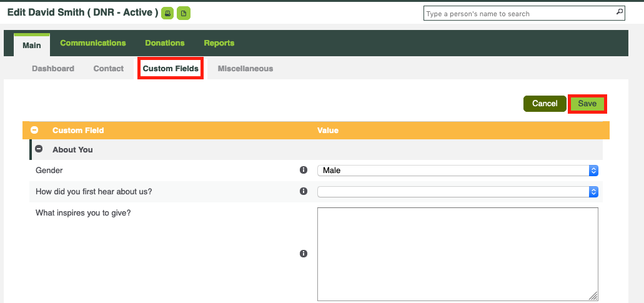Go to the Miscellaneous subtab
644x303 pixels.
(x=245, y=69)
